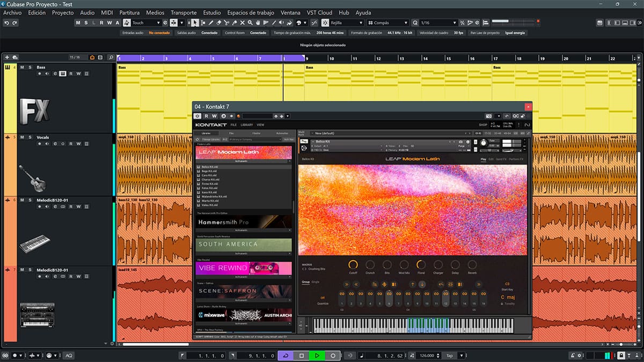Toggle global Mute M button in toolbar
Screen dimensions: 644x362
tap(78, 23)
